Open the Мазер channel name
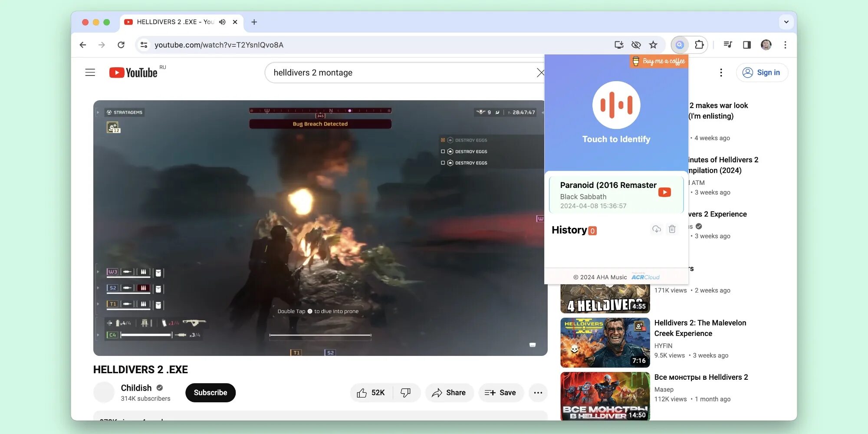This screenshot has width=868, height=434. (x=664, y=389)
